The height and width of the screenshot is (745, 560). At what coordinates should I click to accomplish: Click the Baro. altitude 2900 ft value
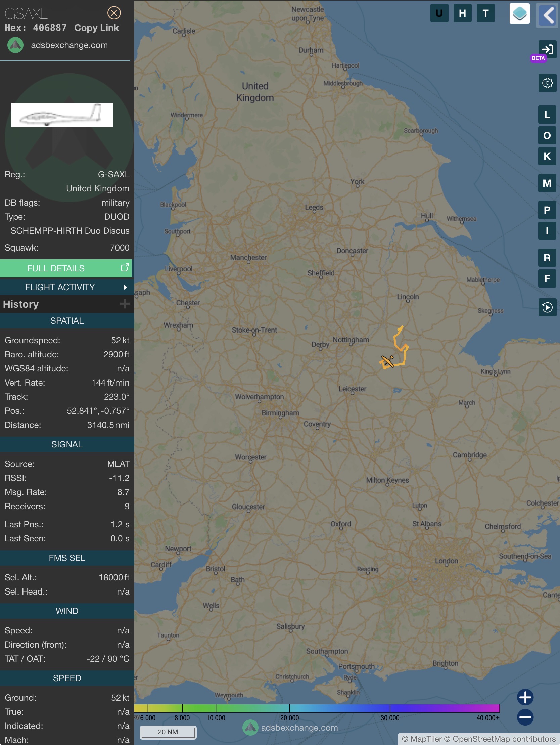pyautogui.click(x=116, y=354)
